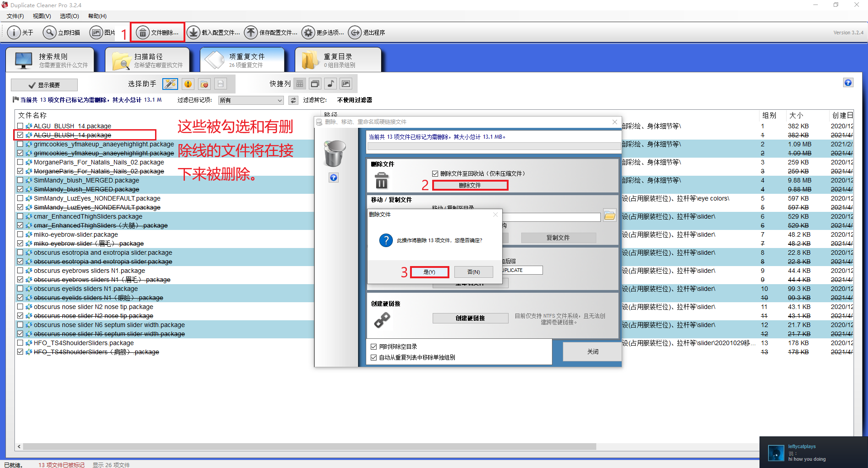
Task: Open the 视图(V) menu
Action: pos(42,16)
